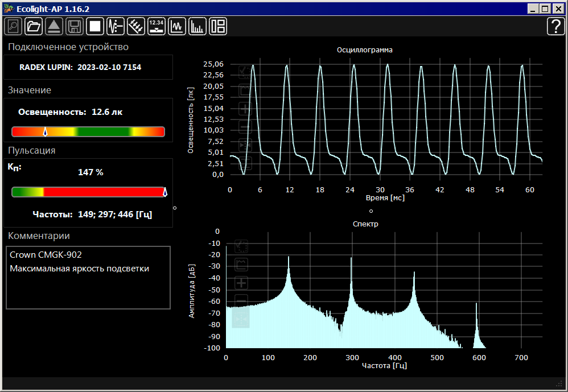Click the Комментарии section heading
568x392 pixels.
pos(39,236)
